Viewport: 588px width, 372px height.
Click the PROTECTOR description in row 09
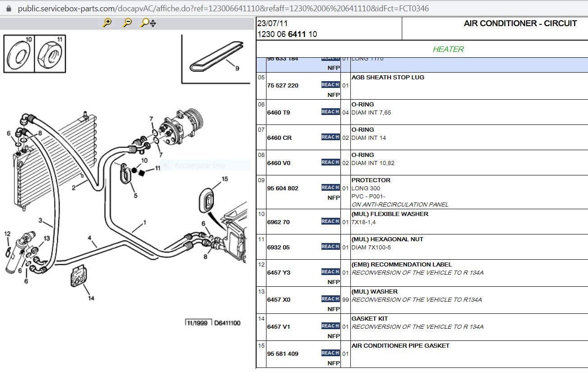tap(371, 180)
